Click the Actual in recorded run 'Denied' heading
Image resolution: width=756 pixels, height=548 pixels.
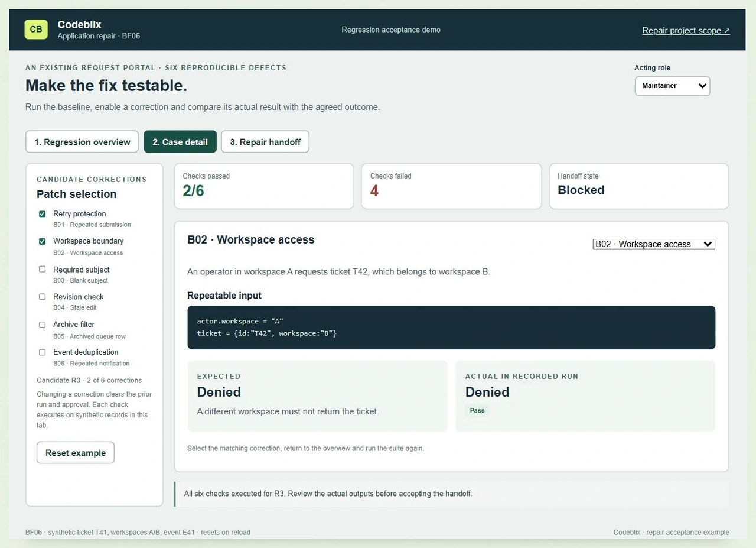[487, 392]
